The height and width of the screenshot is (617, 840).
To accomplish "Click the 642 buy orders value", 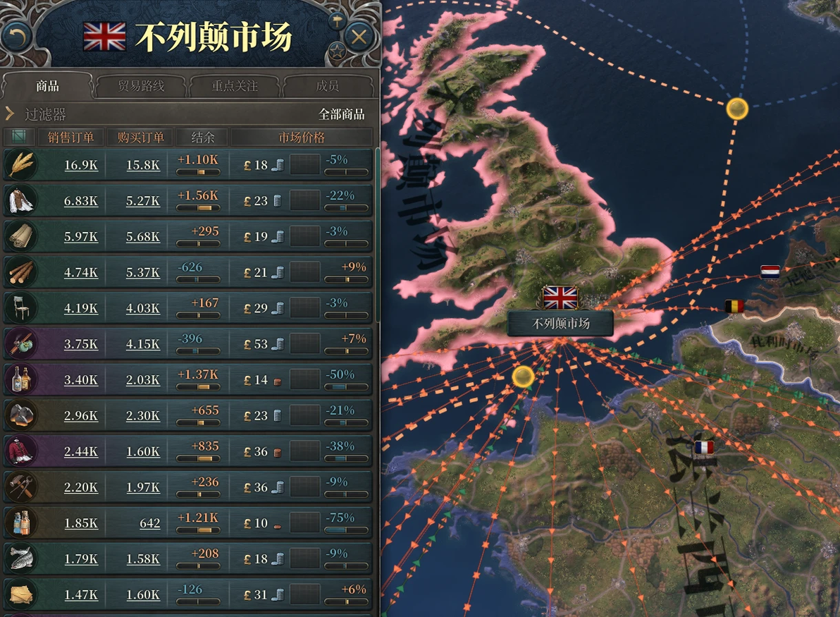I will click(150, 523).
